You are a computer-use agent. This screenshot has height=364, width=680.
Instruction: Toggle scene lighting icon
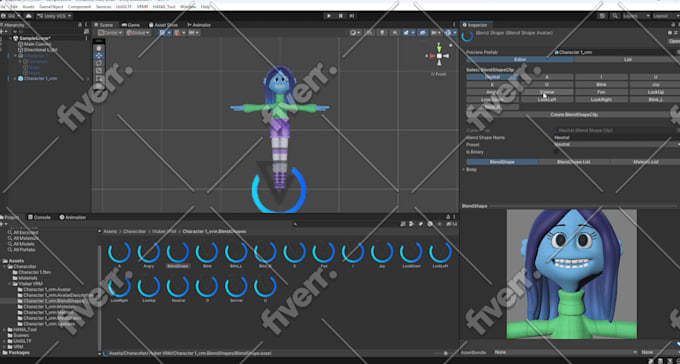(382, 33)
